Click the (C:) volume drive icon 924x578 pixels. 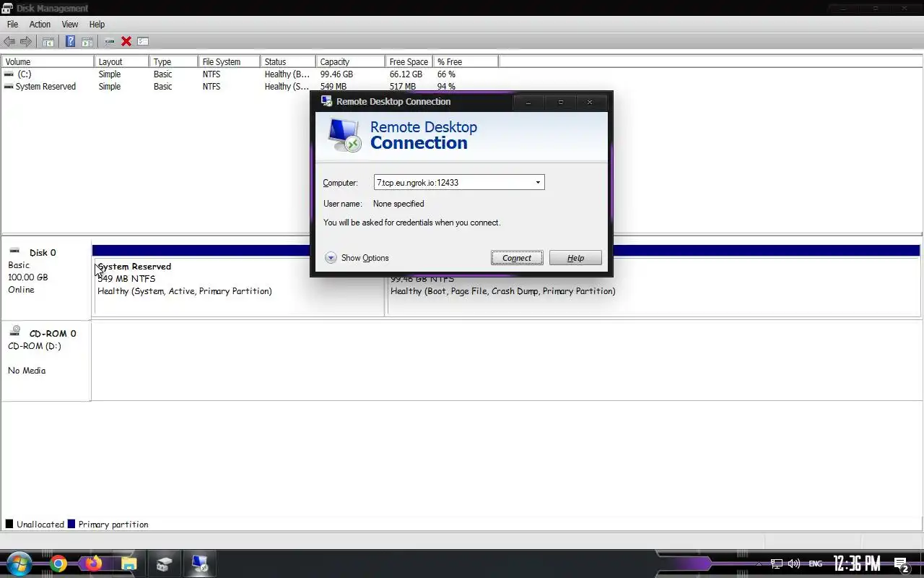(x=9, y=74)
